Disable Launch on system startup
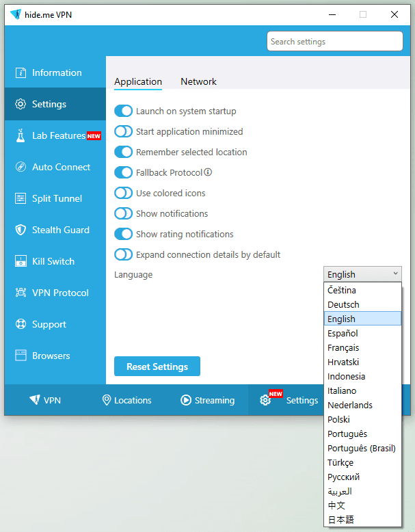 123,111
